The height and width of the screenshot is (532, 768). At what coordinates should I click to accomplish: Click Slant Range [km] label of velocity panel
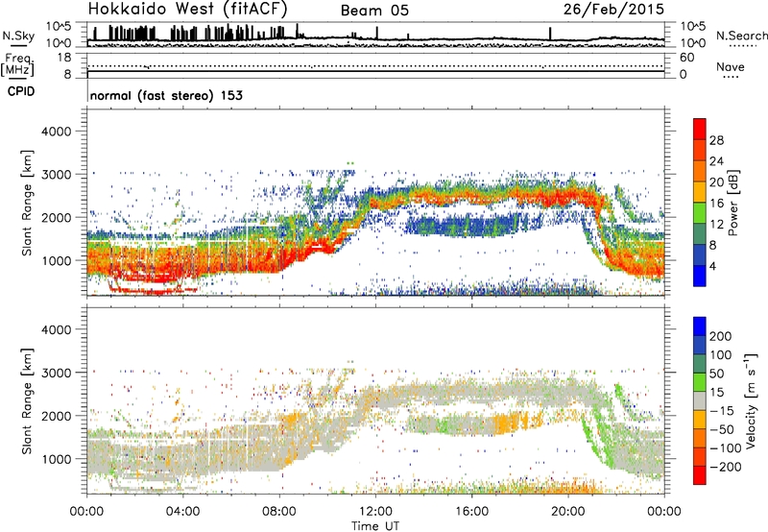tap(27, 401)
